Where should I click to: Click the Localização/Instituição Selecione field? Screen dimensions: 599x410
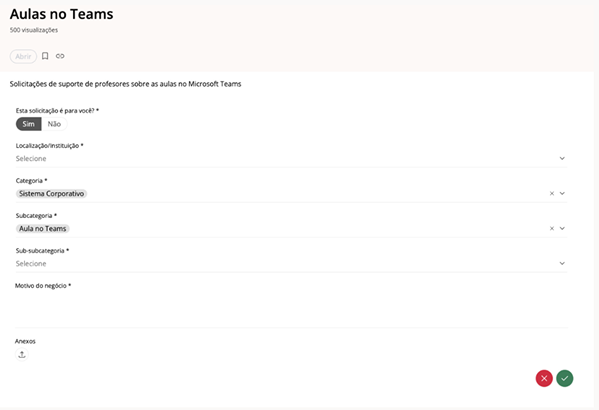pyautogui.click(x=291, y=159)
